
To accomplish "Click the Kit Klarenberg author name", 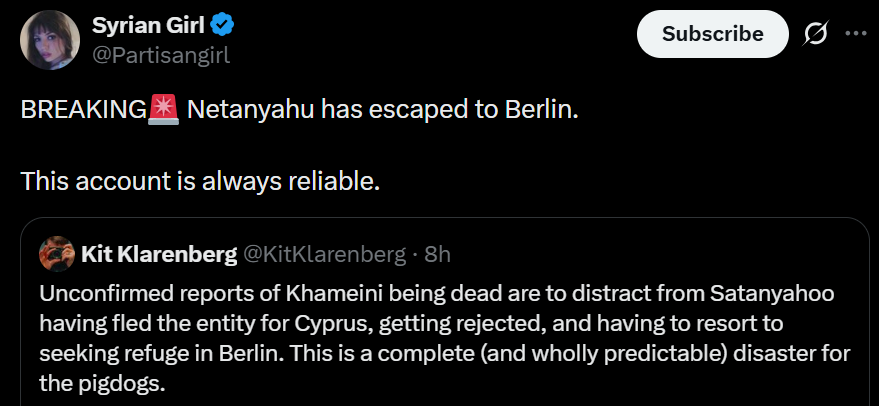I will 160,254.
